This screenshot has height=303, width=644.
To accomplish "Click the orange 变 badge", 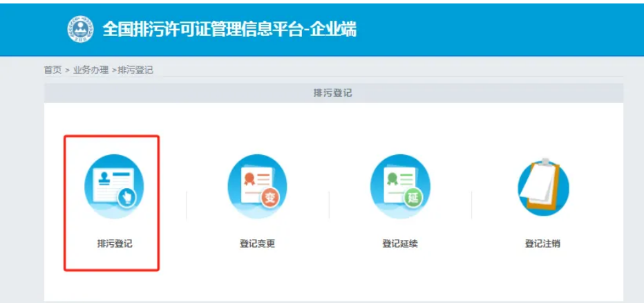I will [270, 198].
